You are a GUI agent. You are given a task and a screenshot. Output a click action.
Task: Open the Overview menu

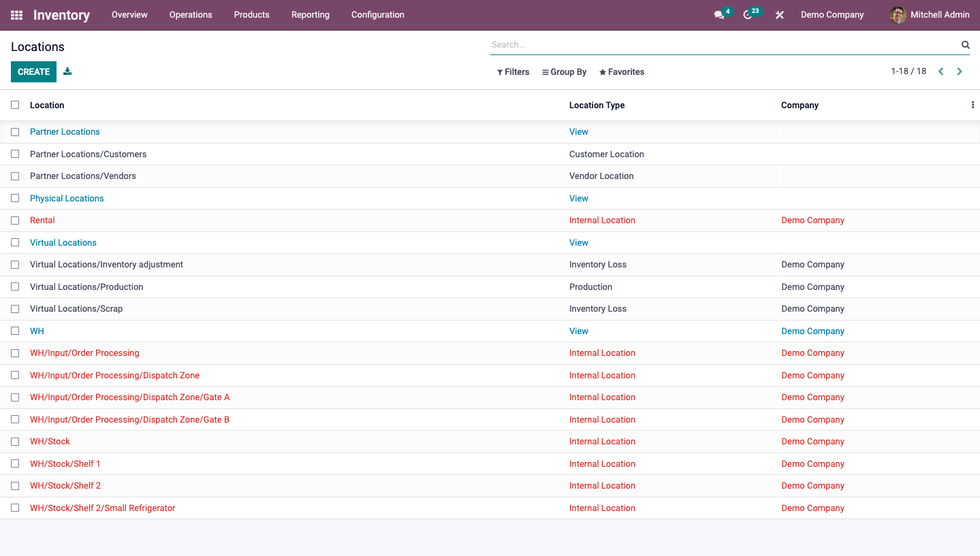(x=129, y=15)
